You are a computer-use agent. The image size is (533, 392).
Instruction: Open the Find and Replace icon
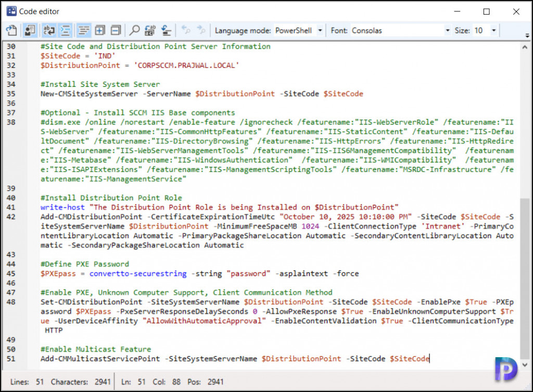click(150, 31)
